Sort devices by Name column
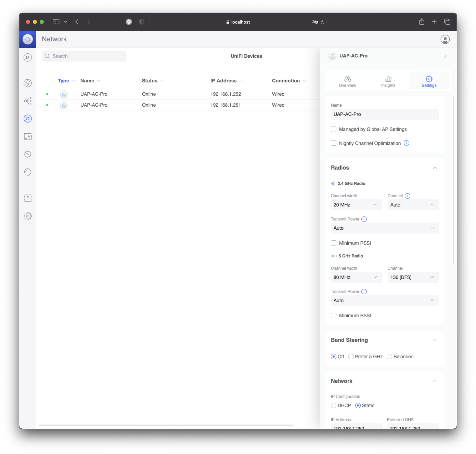 (90, 81)
